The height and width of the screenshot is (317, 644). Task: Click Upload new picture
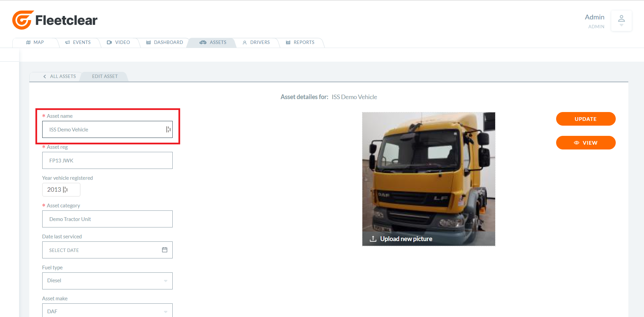point(406,239)
